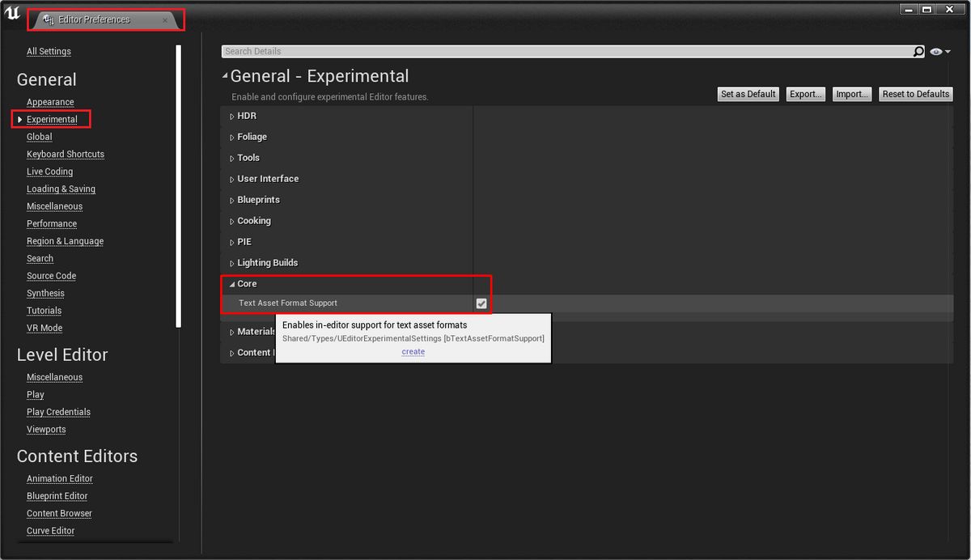This screenshot has height=560, width=971.
Task: Click the create link in tooltip
Action: point(413,352)
